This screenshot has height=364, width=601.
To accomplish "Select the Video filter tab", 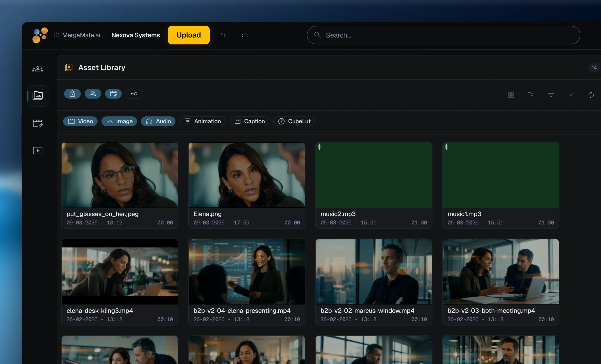I will tap(80, 121).
